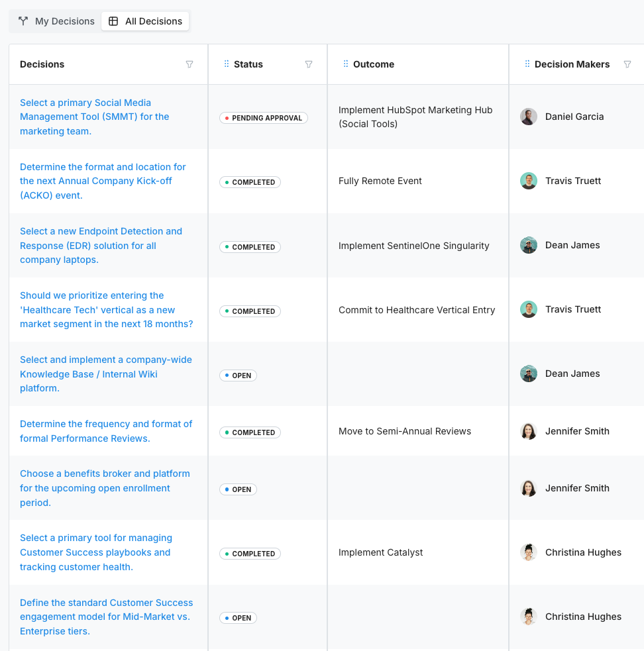Viewport: 644px width, 651px height.
Task: Open the Knowledge Base platform decision
Action: pyautogui.click(x=105, y=374)
